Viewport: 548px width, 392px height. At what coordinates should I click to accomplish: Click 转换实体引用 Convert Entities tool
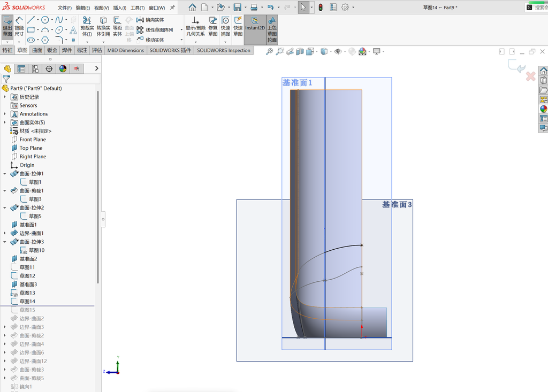click(x=103, y=27)
